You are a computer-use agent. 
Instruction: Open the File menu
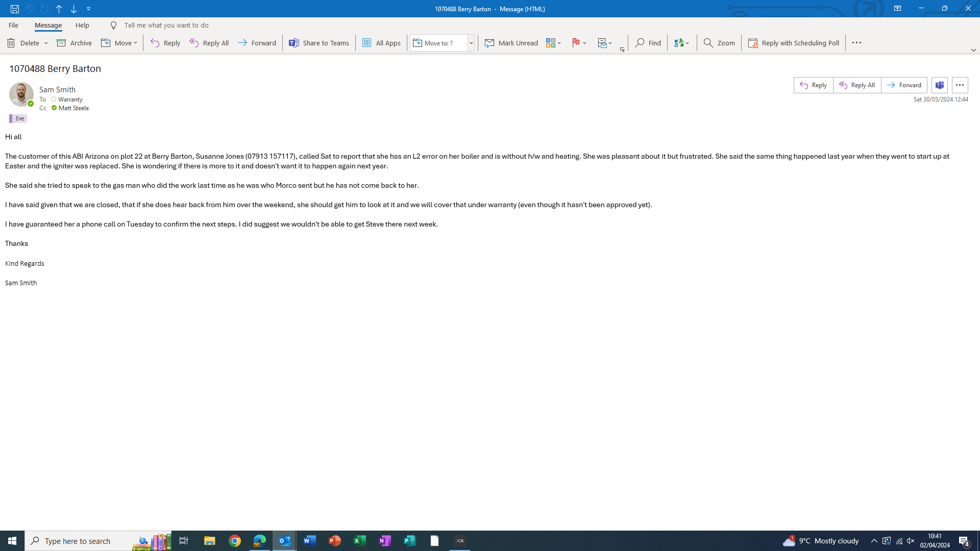coord(13,25)
